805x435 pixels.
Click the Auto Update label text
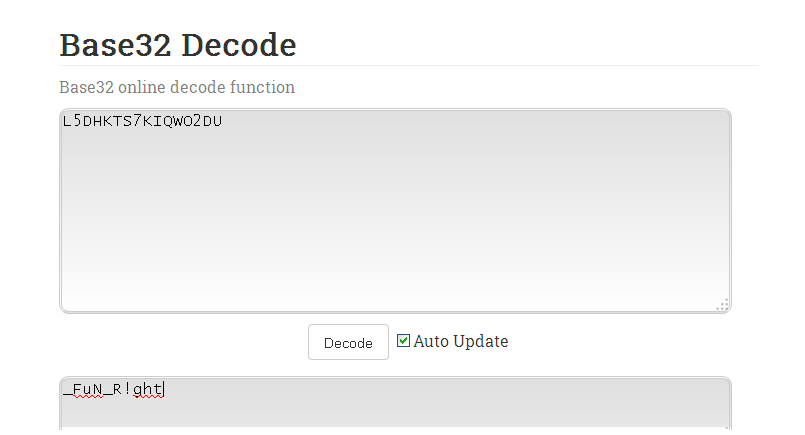461,341
